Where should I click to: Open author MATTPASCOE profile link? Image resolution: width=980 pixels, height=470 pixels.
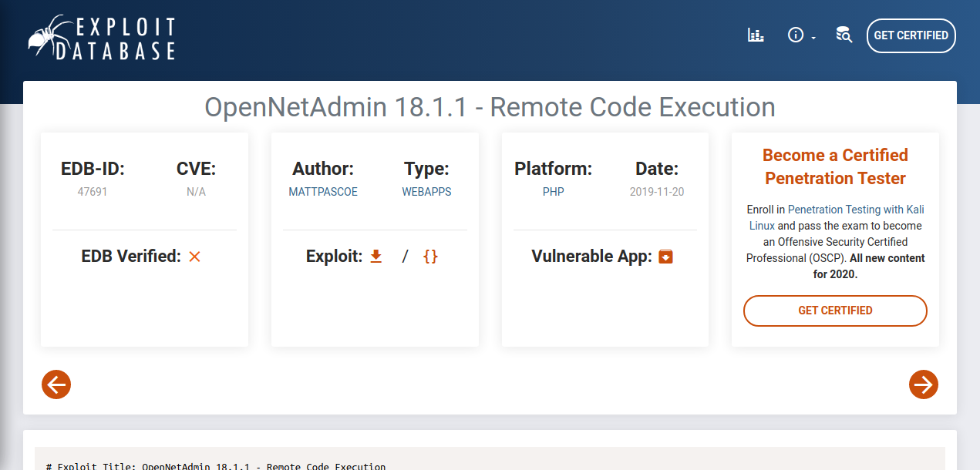323,192
